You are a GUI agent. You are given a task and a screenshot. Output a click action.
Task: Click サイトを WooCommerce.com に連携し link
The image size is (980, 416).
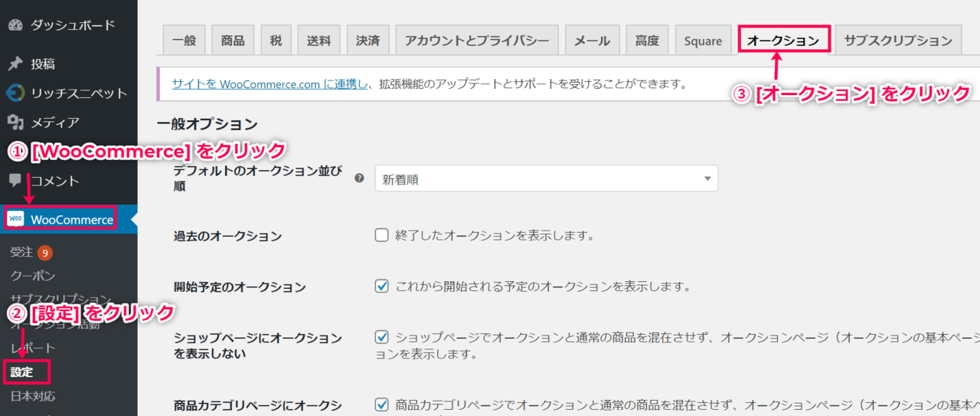pos(271,84)
